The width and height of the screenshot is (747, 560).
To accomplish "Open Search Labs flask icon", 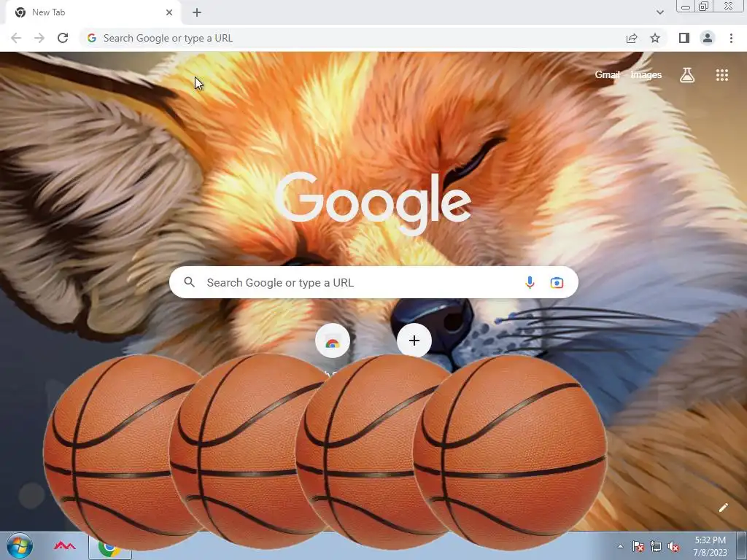I will [687, 75].
